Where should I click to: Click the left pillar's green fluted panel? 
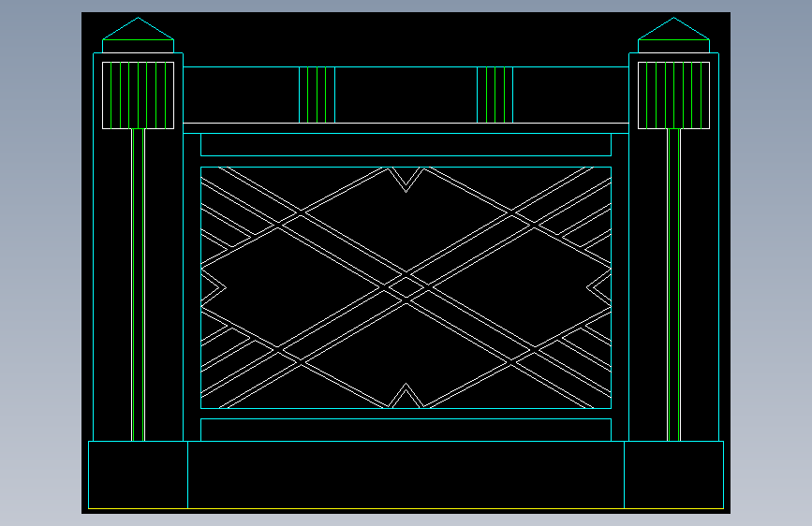coord(139,95)
